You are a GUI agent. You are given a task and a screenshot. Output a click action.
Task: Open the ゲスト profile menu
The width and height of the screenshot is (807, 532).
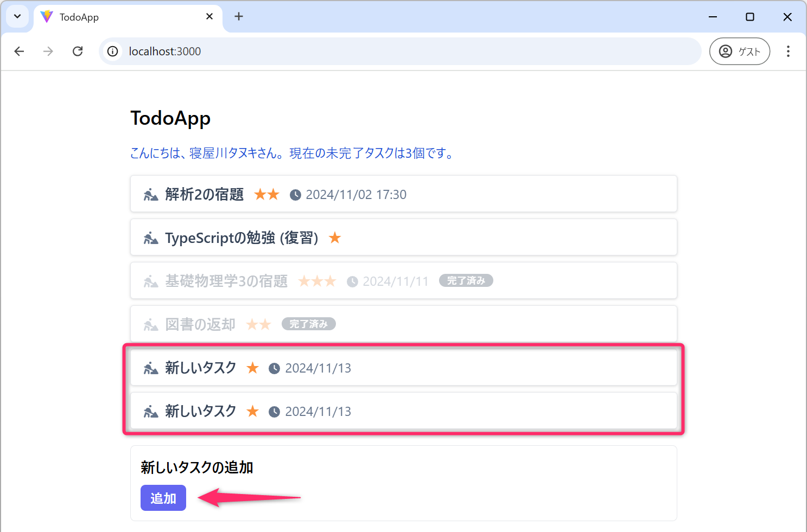tap(739, 52)
